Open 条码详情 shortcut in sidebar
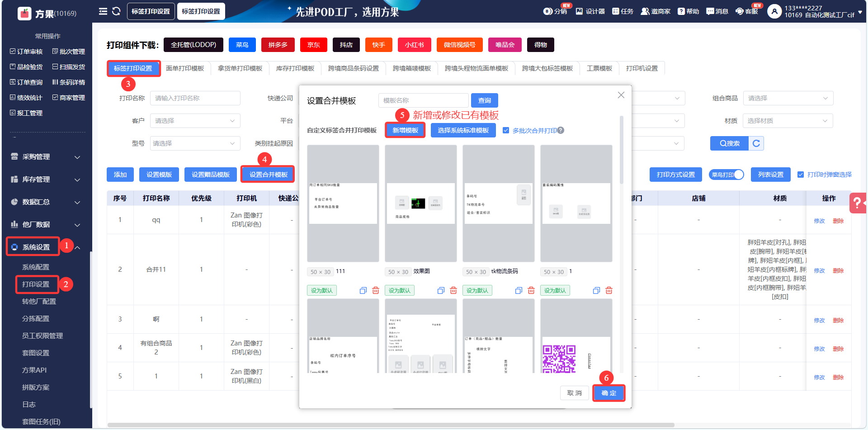This screenshot has height=430, width=868. click(69, 82)
